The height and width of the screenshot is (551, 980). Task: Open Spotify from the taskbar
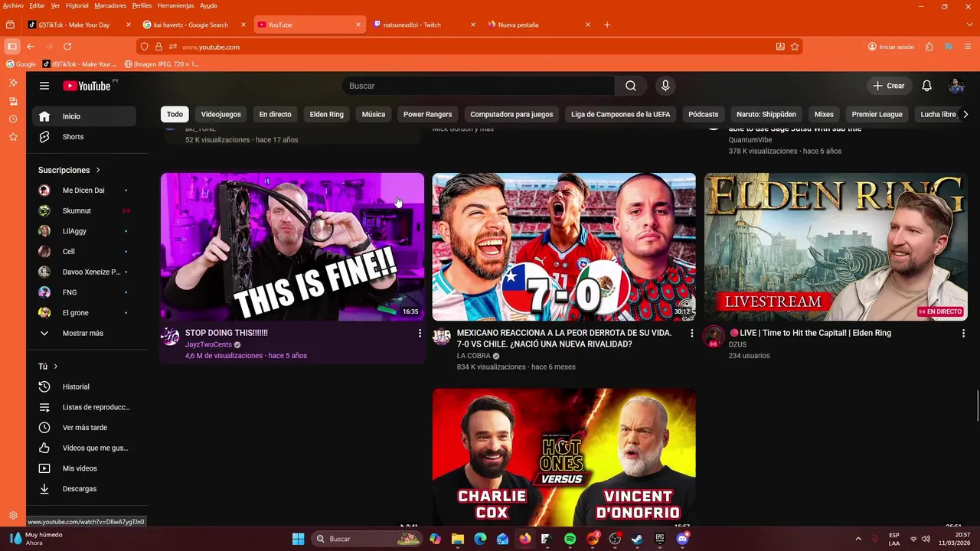point(570,539)
